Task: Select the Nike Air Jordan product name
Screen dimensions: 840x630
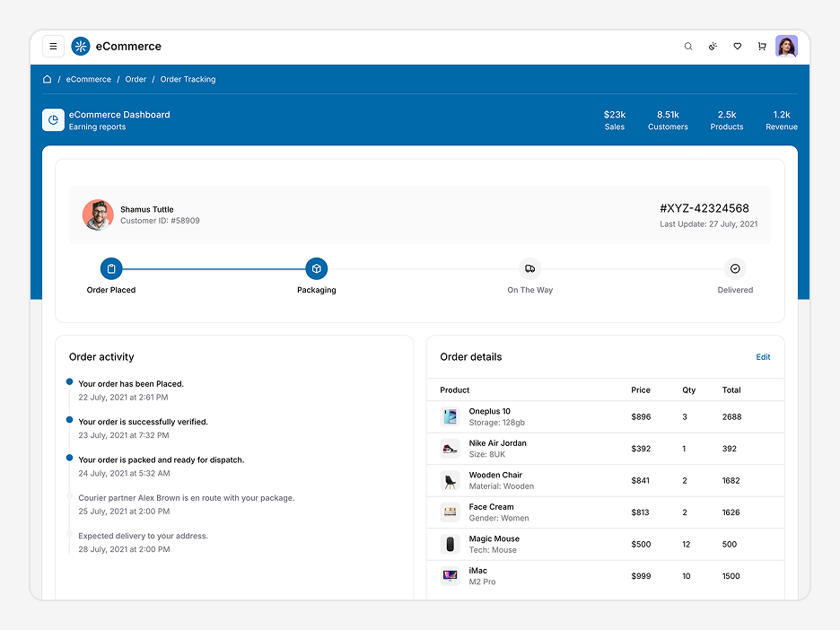Action: point(498,443)
